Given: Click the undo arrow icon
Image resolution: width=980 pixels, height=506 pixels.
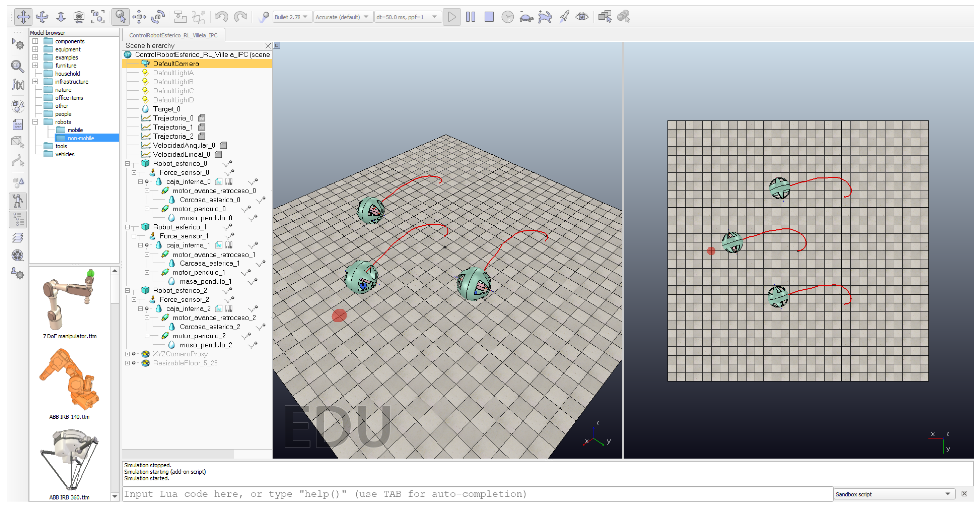Looking at the screenshot, I should click(x=221, y=17).
